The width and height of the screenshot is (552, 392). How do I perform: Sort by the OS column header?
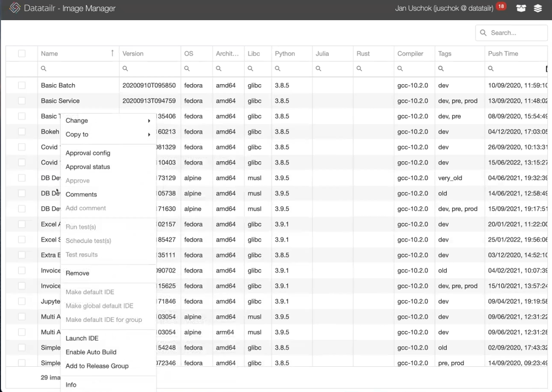click(197, 53)
